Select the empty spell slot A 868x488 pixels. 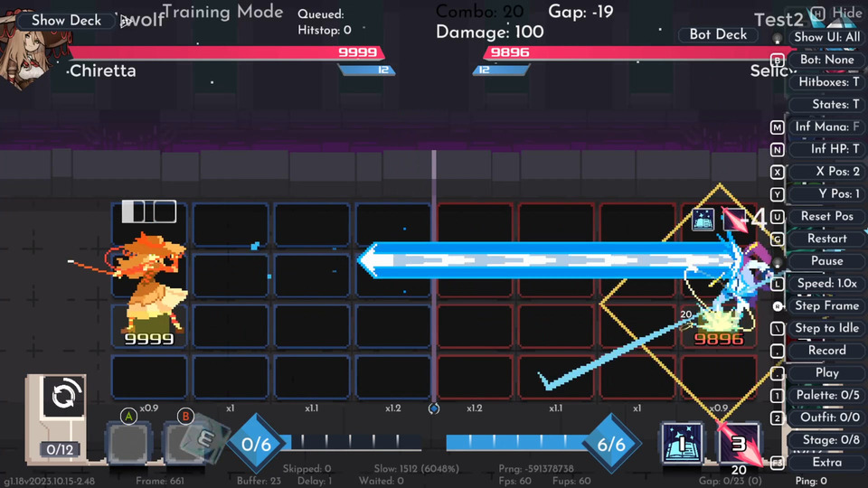[128, 443]
